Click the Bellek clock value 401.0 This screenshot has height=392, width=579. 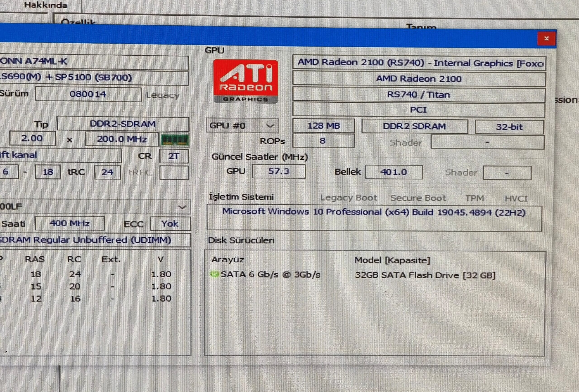pos(394,172)
